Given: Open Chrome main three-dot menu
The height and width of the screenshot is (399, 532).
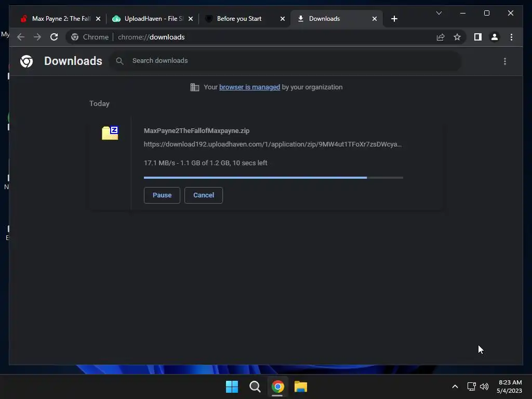Looking at the screenshot, I should [x=511, y=37].
